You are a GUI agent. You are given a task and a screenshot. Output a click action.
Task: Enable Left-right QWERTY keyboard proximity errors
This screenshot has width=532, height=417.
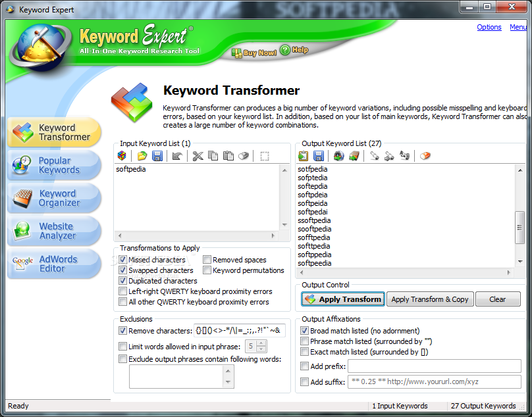click(123, 291)
